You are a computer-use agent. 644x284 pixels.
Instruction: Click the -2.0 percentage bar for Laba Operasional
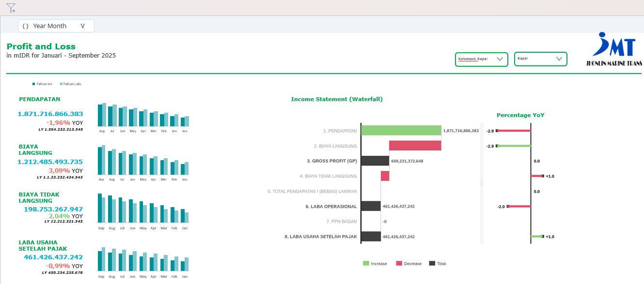coord(518,207)
